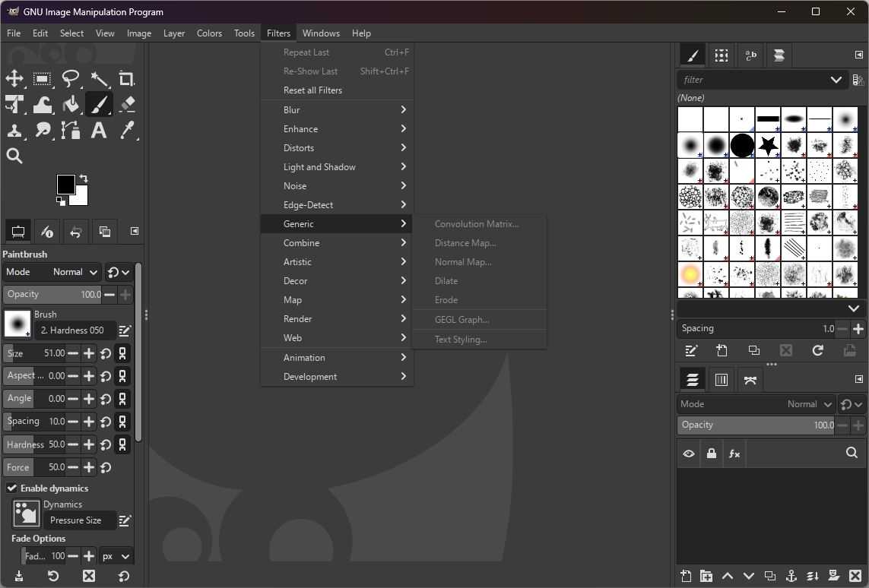The image size is (869, 588).
Task: Click the Anchor Layer icon
Action: pyautogui.click(x=791, y=576)
